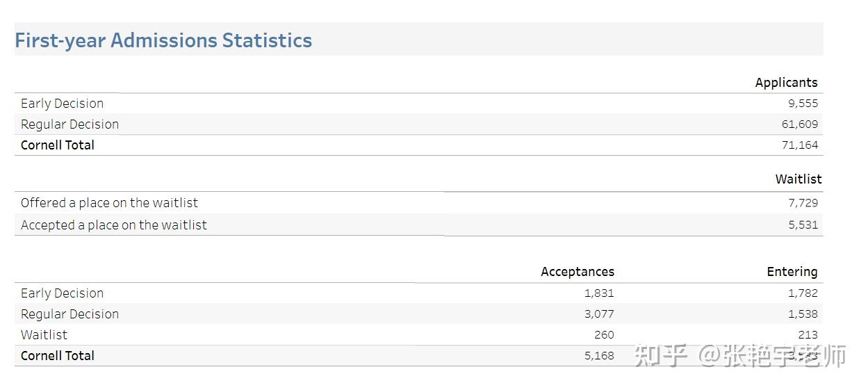Click the Accepted a place on the waitlist label
Viewport: 868px width, 390px height.
click(113, 225)
